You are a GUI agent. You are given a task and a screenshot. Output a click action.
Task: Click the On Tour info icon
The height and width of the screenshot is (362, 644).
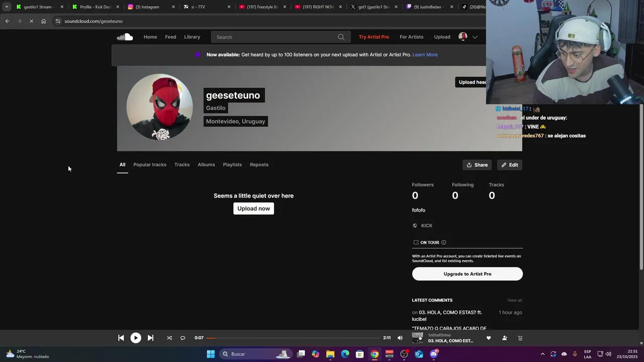(443, 242)
